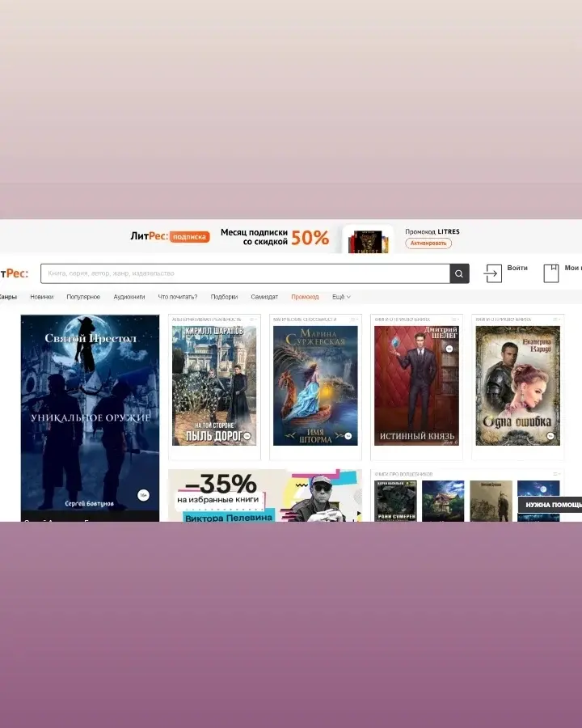Expand the Ещё dropdown menu
Screen dimensions: 582x728
tap(341, 297)
